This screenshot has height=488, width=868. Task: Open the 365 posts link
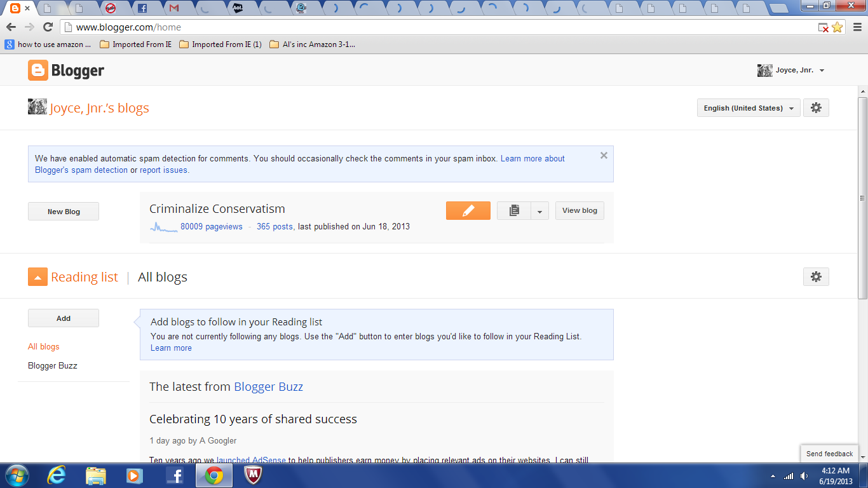pos(275,226)
